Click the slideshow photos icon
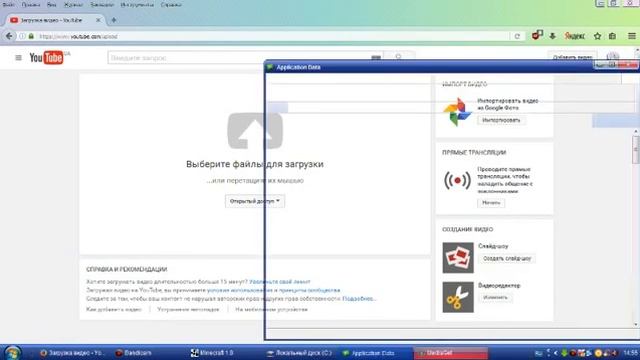Image resolution: width=640 pixels, height=360 pixels. click(x=458, y=258)
